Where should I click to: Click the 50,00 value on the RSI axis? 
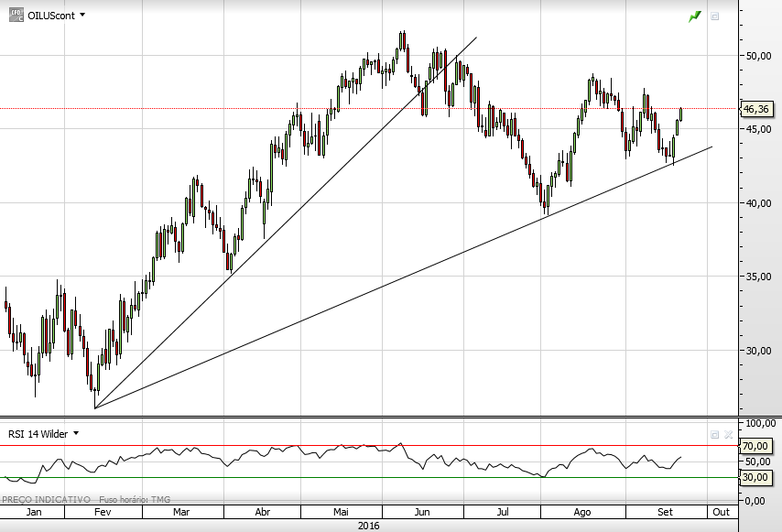(758, 461)
